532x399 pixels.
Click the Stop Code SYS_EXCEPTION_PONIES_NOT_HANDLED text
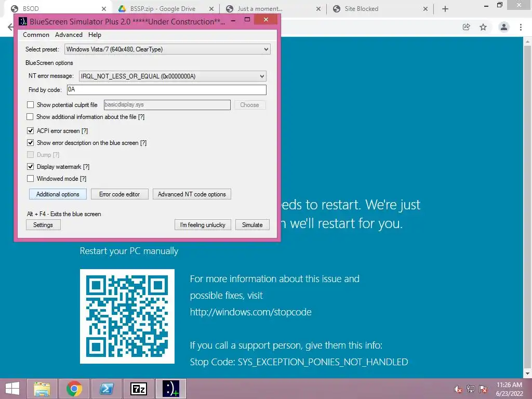[299, 362]
